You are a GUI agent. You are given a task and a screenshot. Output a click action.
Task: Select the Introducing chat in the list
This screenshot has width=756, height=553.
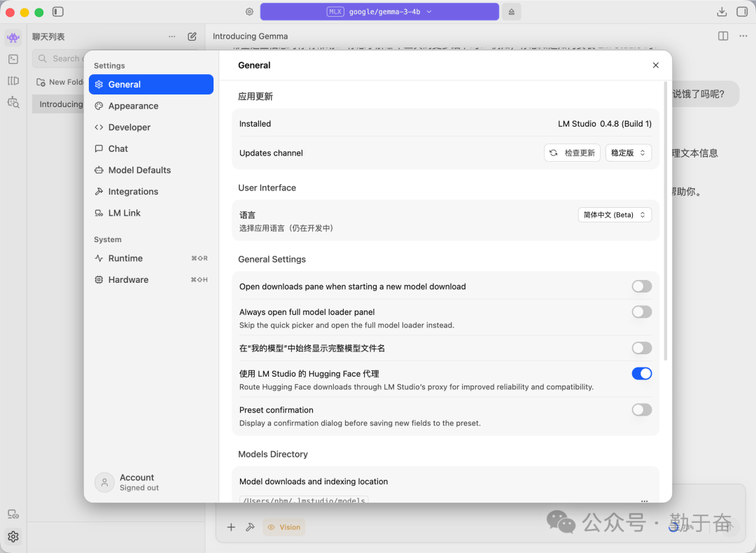(x=58, y=104)
